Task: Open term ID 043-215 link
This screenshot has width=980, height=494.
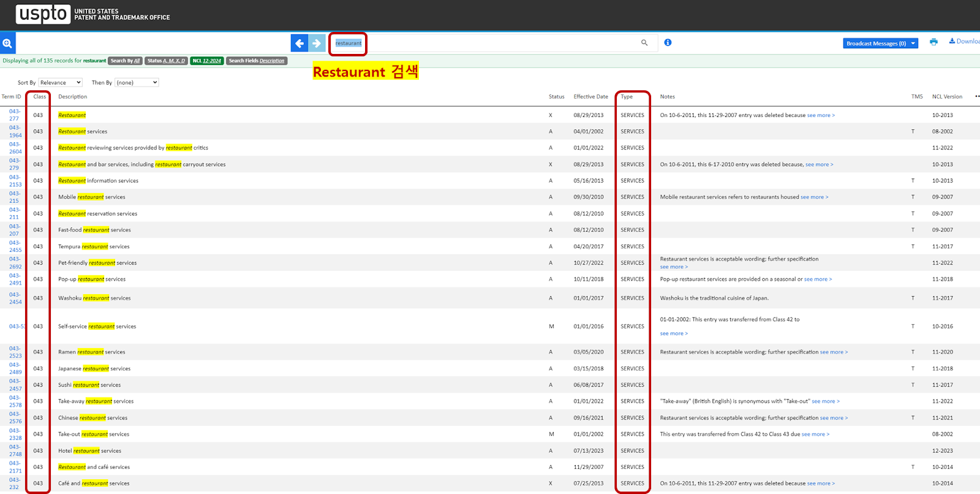Action: coord(14,197)
